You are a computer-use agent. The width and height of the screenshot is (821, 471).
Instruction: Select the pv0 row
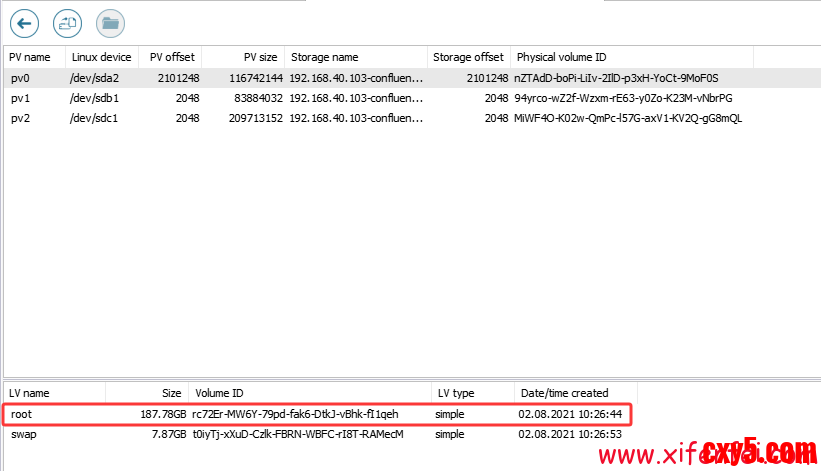coord(412,78)
